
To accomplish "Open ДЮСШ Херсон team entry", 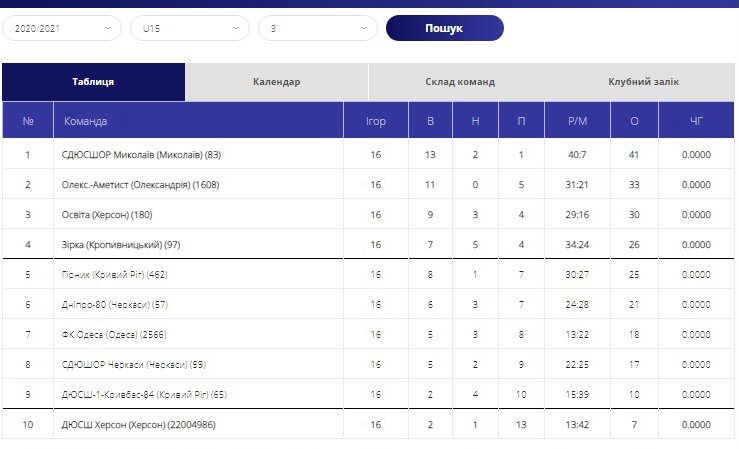I will click(138, 425).
